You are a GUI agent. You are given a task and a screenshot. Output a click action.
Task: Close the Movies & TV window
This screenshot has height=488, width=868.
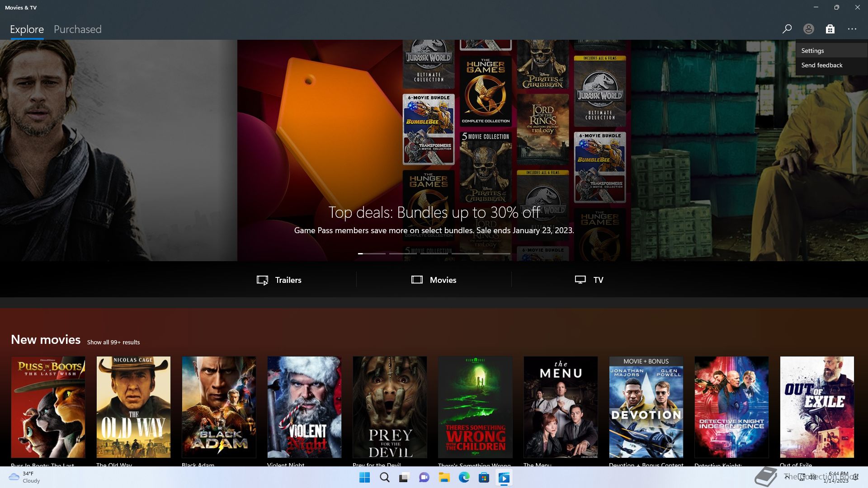pos(858,7)
